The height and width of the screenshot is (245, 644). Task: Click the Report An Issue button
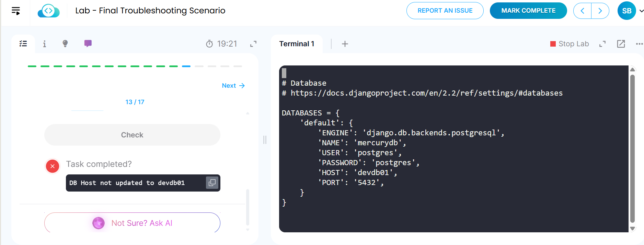(x=445, y=11)
